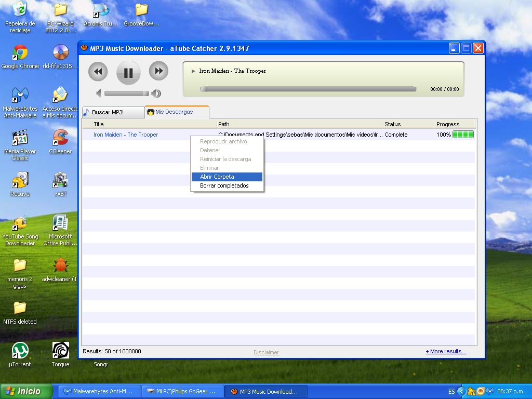
Task: Open the Songr desktop item
Action: click(x=101, y=364)
